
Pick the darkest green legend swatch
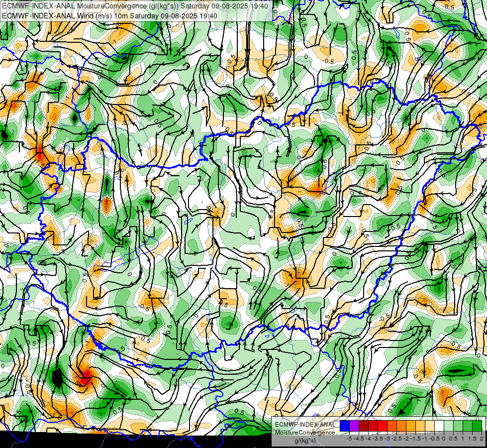477,426
